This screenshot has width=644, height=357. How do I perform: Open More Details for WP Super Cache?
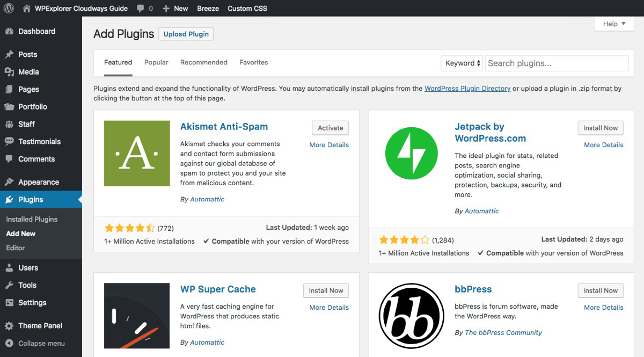[x=329, y=308]
